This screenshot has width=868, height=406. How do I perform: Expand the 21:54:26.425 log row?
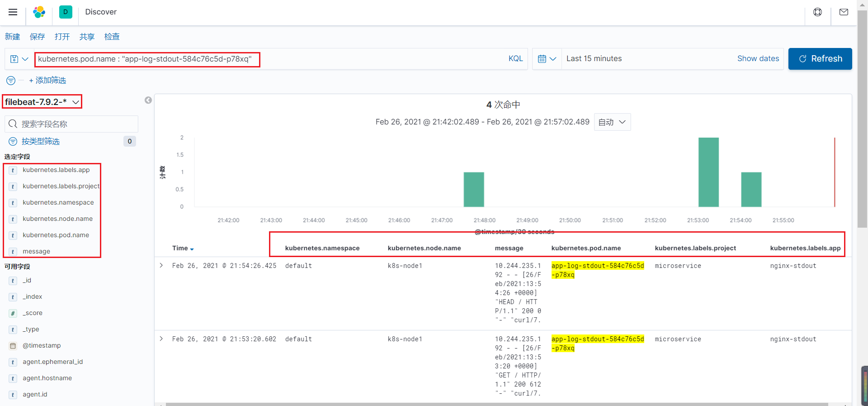pyautogui.click(x=161, y=266)
